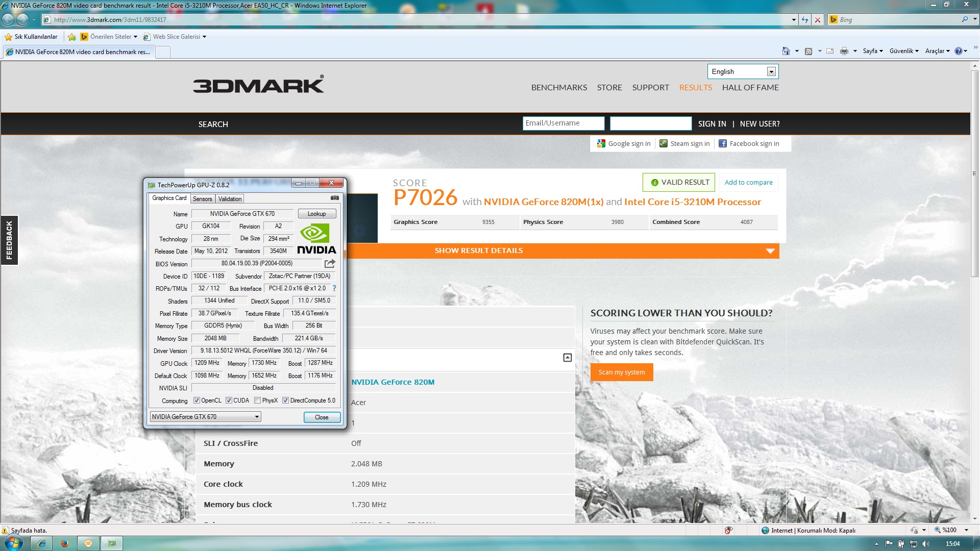Screen dimensions: 980x551
Task: Click the IE Forward navigation arrow
Action: pos(22,19)
